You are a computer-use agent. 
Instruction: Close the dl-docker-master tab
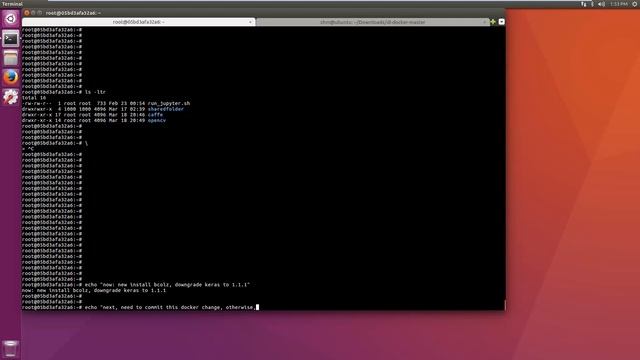484,22
